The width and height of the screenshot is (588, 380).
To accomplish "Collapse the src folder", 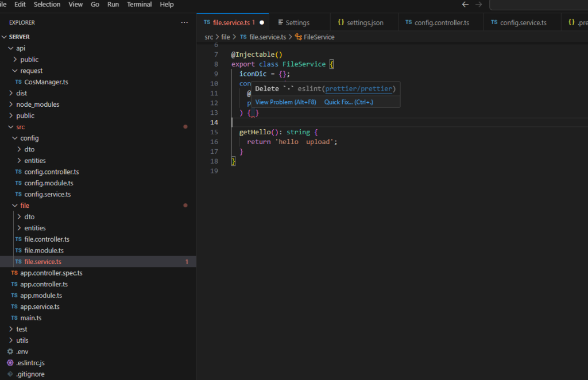I will (x=13, y=126).
